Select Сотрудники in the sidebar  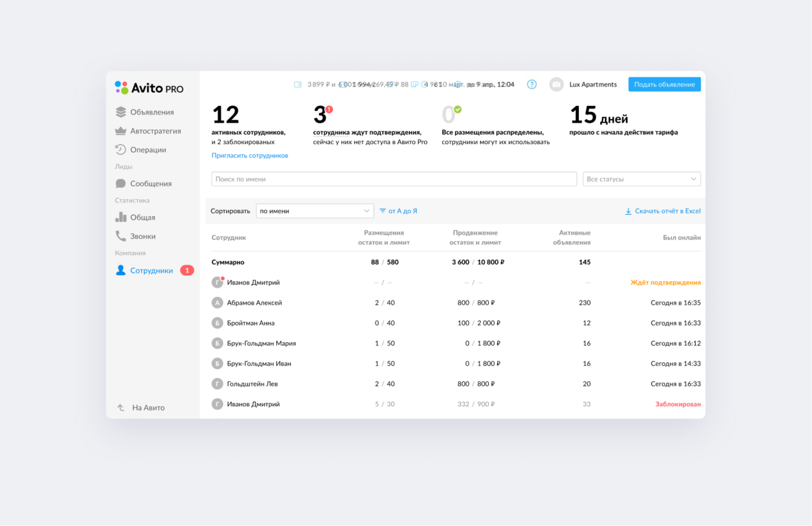coord(151,270)
